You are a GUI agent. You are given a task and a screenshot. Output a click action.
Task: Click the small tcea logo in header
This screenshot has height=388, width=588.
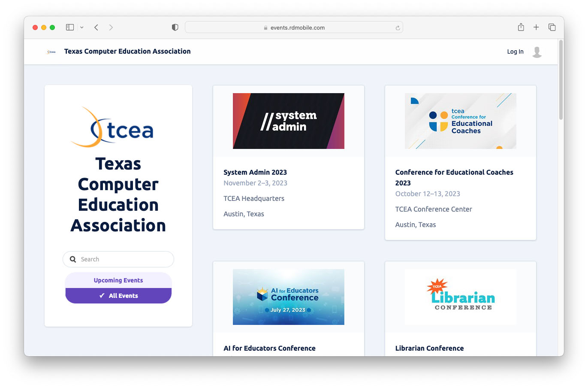tap(51, 52)
